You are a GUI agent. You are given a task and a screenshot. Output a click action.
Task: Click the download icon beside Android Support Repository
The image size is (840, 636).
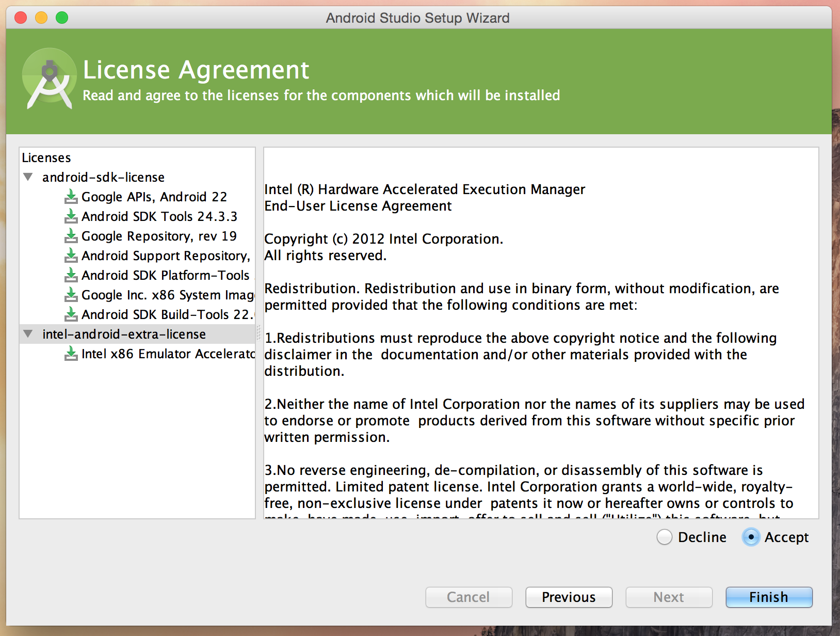point(71,256)
